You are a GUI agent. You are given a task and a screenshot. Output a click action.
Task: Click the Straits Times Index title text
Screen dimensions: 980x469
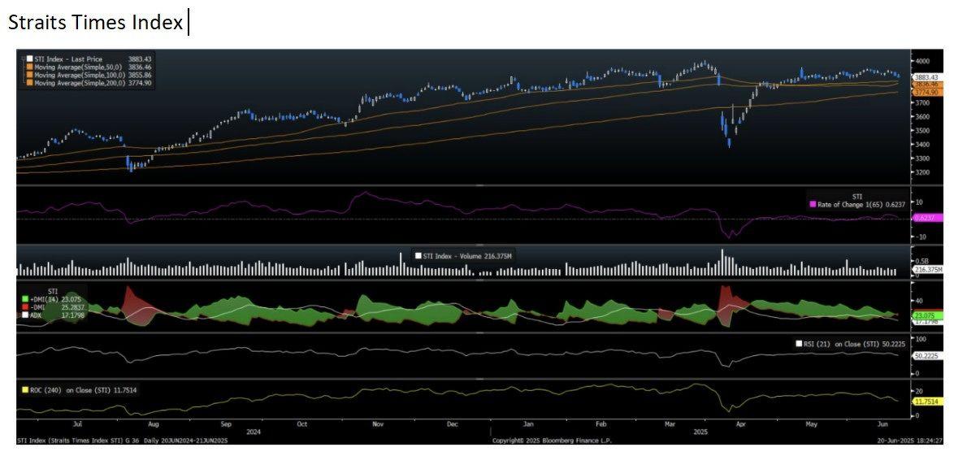[95, 23]
